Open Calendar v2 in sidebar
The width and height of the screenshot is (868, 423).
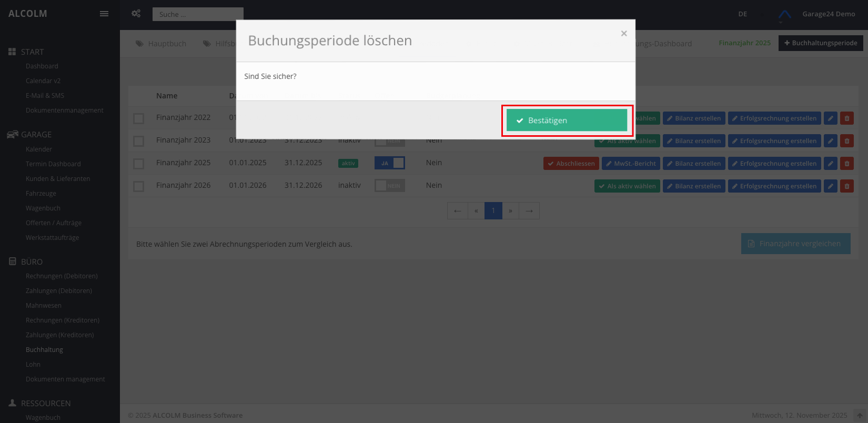[43, 81]
